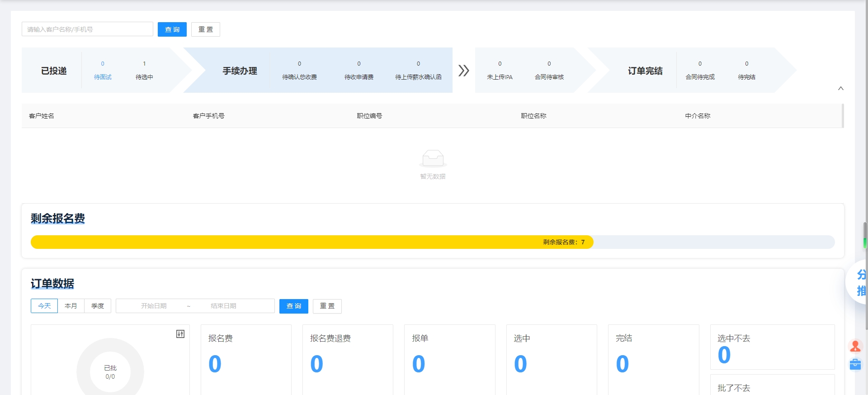Click the empty-data inbox icon

point(433,158)
